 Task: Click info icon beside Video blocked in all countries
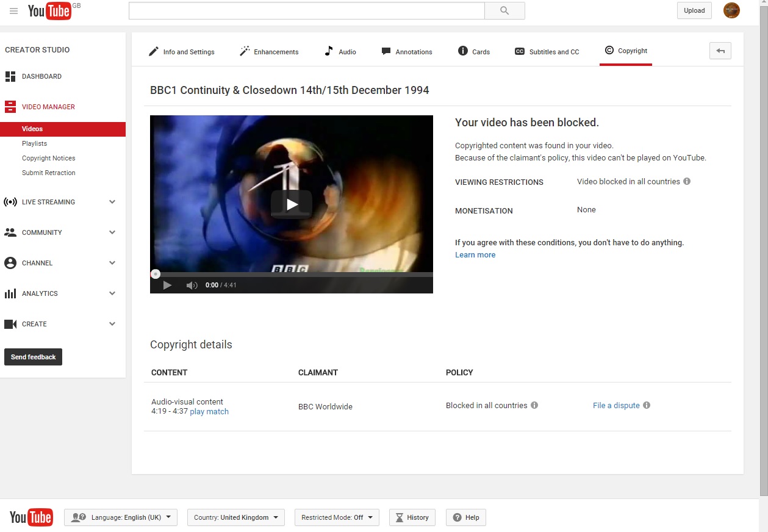tap(687, 181)
